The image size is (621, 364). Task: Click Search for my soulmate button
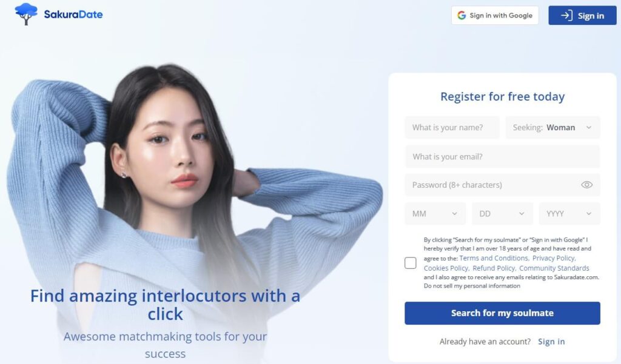[x=502, y=313]
